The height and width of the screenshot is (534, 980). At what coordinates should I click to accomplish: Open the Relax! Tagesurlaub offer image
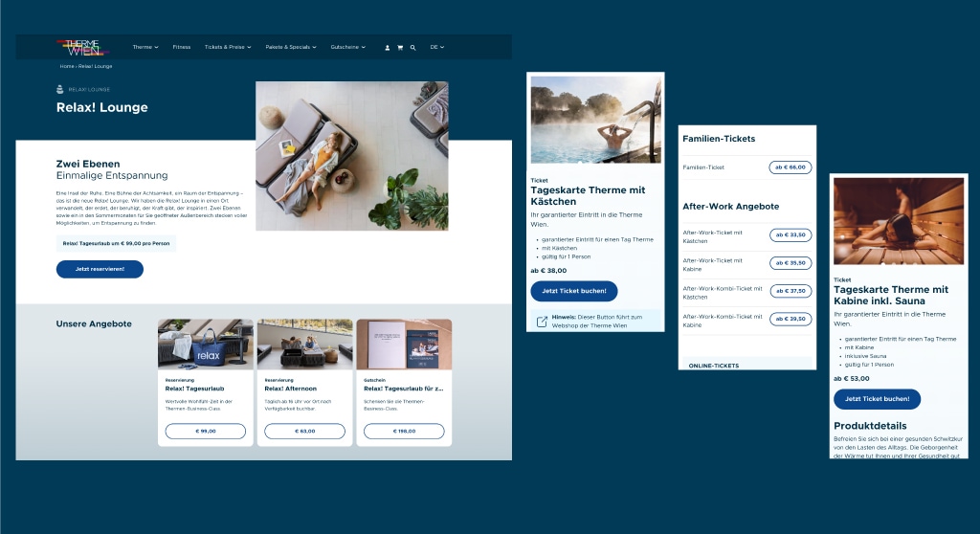click(x=206, y=344)
